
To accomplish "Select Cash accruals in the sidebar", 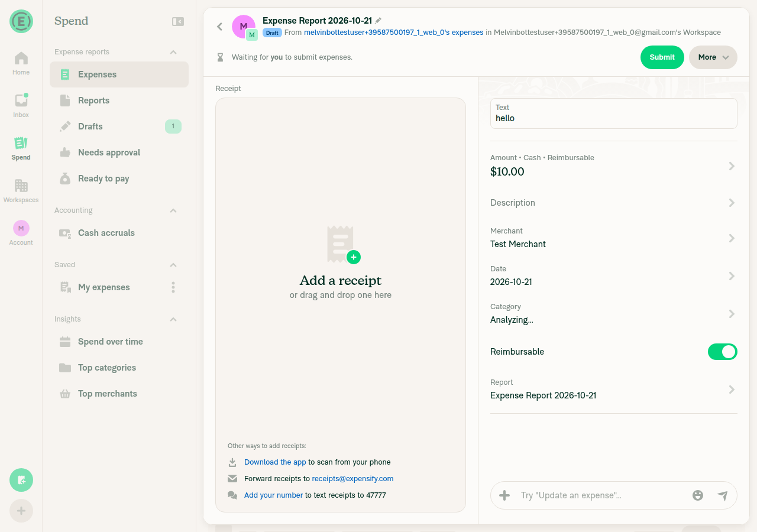I will 119,233.
